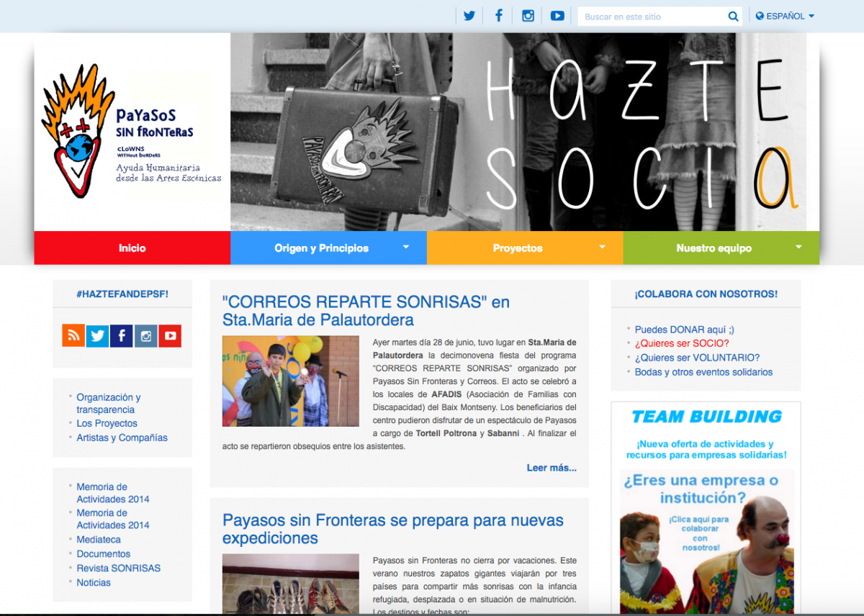Click the search magnifier icon
The width and height of the screenshot is (864, 616).
[x=733, y=17]
